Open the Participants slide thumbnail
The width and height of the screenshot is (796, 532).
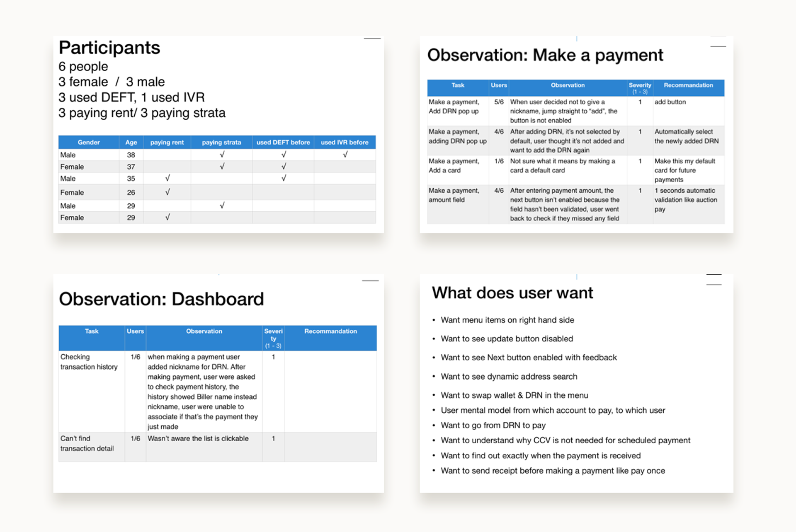(218, 134)
